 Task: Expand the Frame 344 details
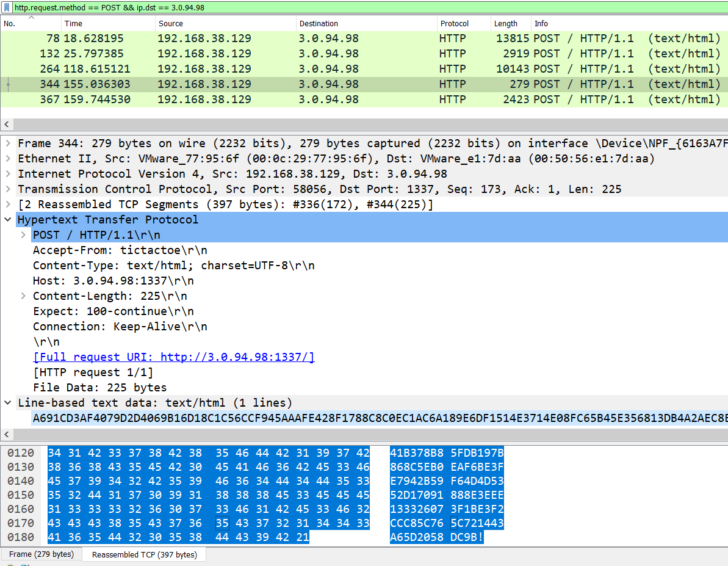[7, 143]
